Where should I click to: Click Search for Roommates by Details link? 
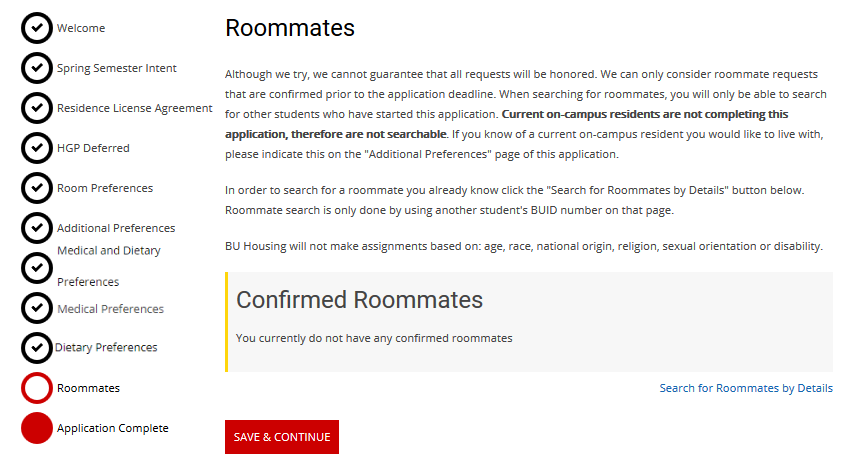coord(746,388)
